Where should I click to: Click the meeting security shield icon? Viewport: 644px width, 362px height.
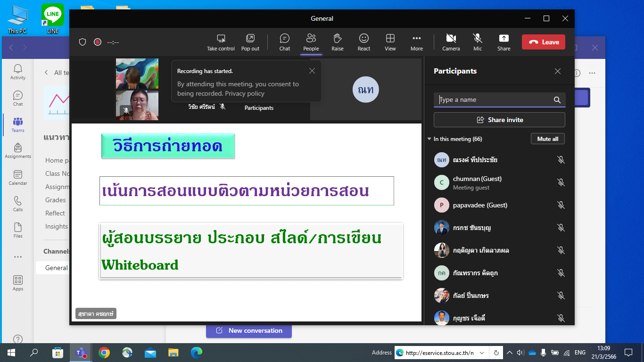tap(83, 42)
